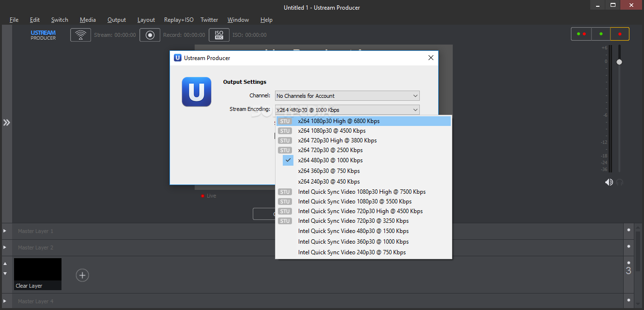Click the speaker mute icon

[x=609, y=182]
